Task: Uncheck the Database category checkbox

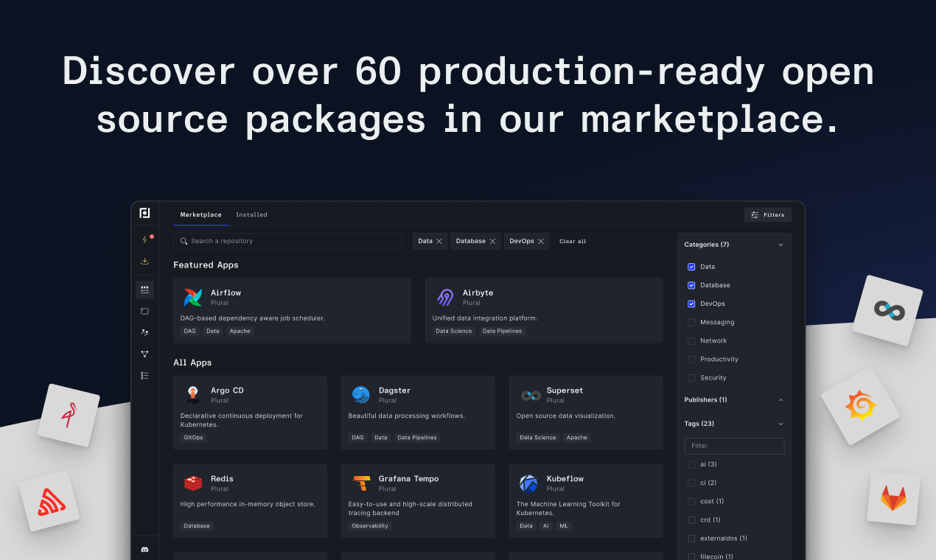Action: point(691,285)
